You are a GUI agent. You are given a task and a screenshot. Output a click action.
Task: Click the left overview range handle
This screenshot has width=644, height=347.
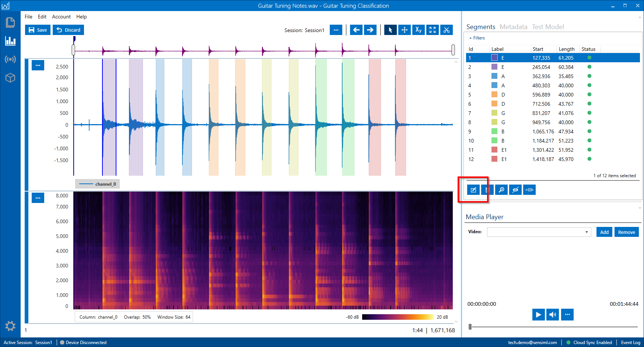click(73, 50)
